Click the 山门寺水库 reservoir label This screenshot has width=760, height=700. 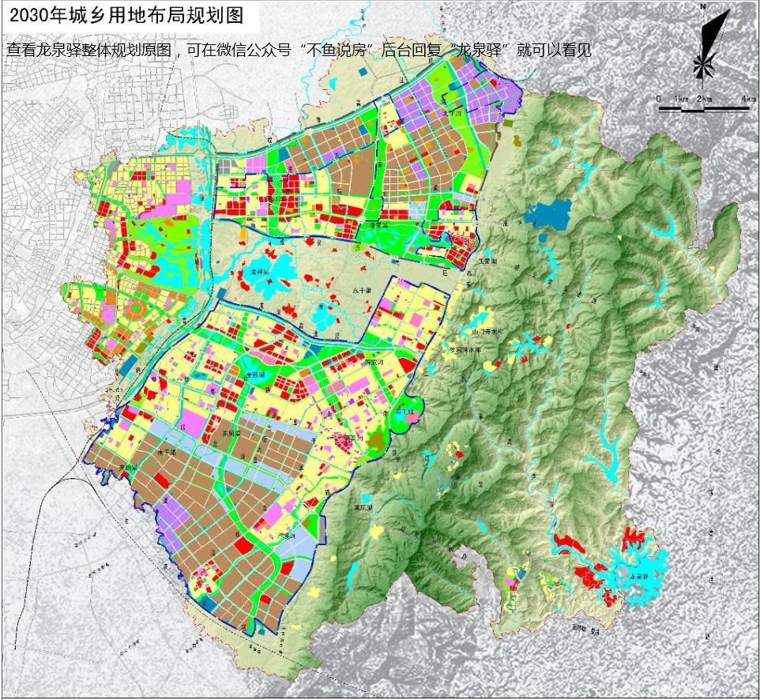[487, 331]
